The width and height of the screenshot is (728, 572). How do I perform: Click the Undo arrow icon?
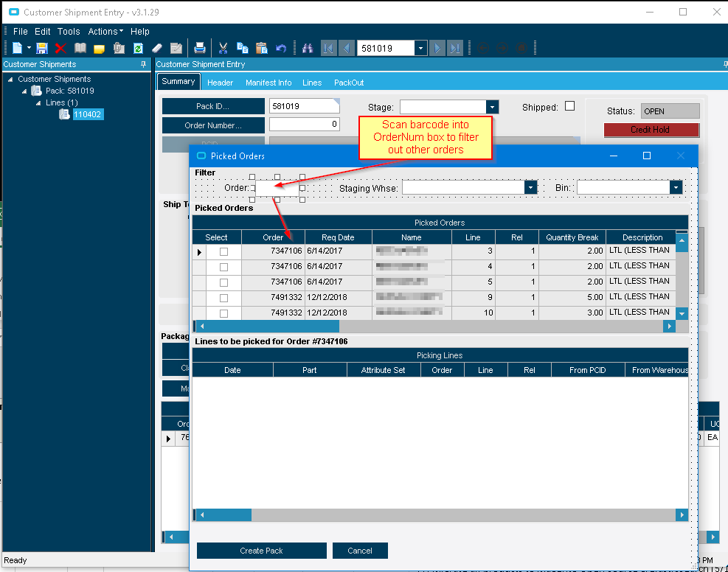click(281, 48)
